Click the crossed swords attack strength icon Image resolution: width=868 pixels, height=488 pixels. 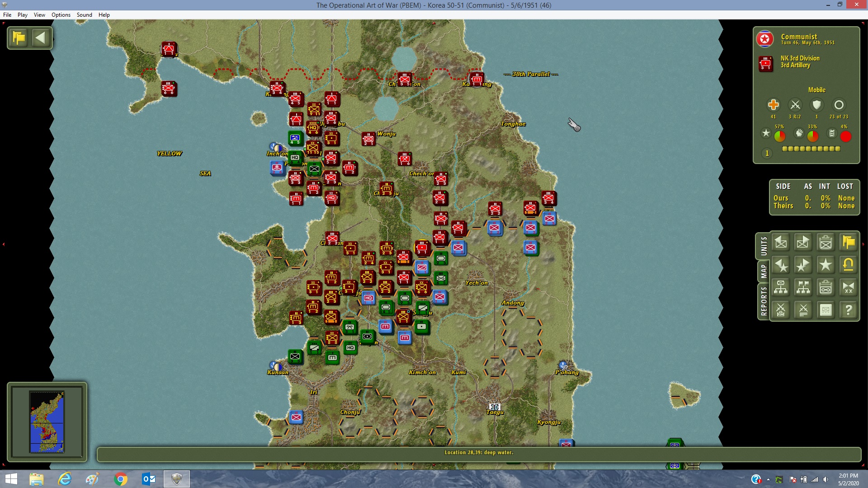pyautogui.click(x=795, y=105)
